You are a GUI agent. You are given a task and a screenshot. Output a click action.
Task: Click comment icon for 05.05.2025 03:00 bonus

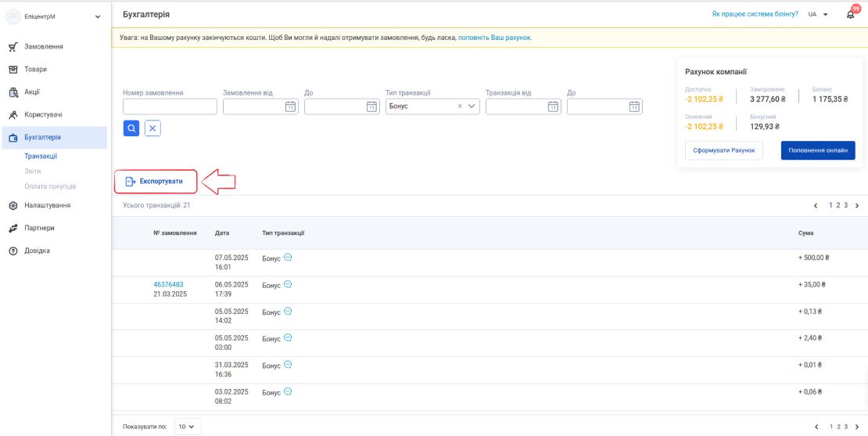(287, 338)
